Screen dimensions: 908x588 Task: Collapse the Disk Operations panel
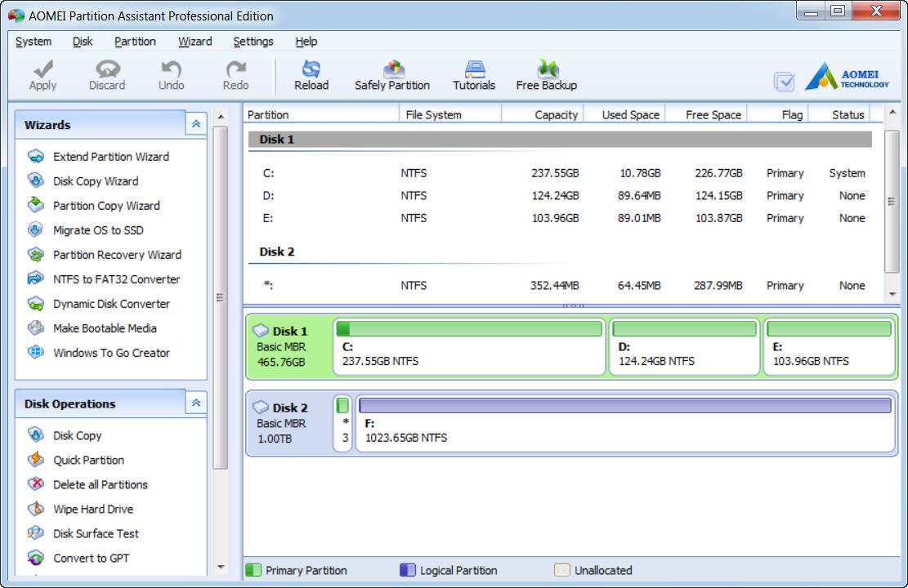tap(196, 403)
